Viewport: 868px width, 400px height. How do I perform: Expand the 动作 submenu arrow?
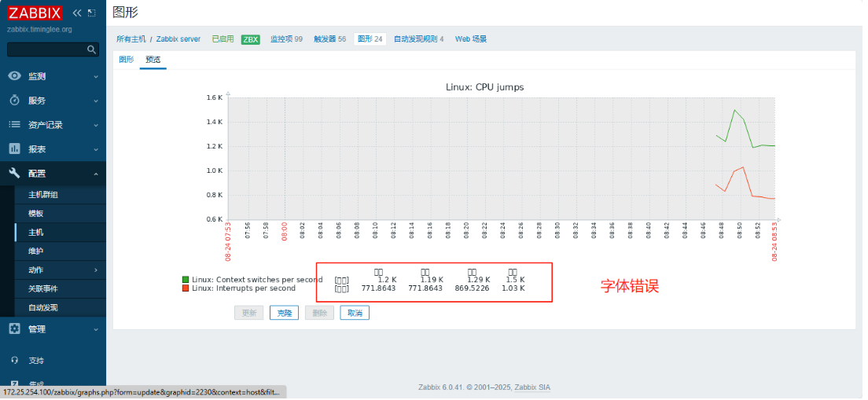pos(96,270)
